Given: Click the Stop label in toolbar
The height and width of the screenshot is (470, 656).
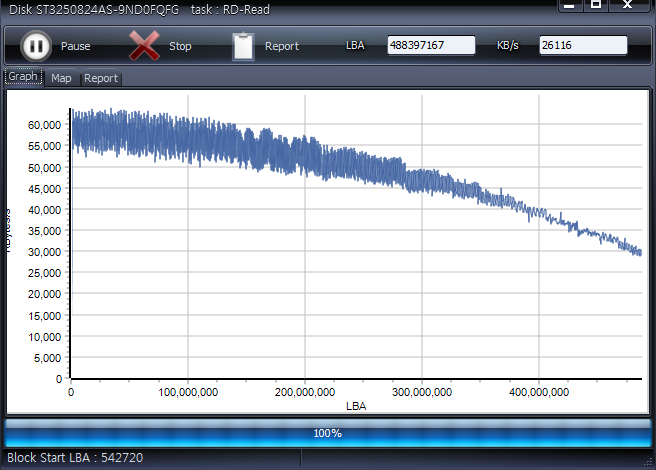Looking at the screenshot, I should (180, 46).
